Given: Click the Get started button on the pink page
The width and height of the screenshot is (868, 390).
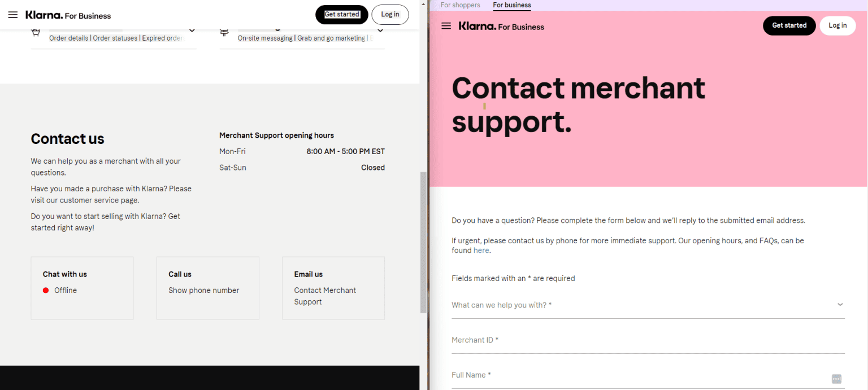Looking at the screenshot, I should [789, 25].
